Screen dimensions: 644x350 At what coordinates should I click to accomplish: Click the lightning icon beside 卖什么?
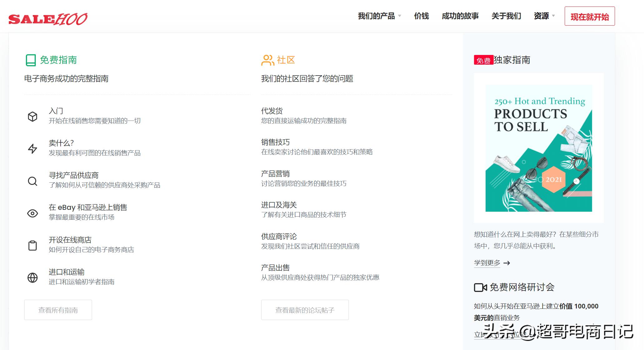[32, 149]
